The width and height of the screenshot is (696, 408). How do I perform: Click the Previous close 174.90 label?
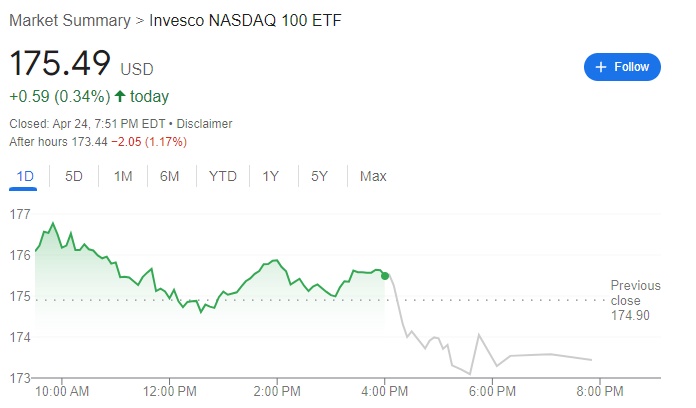click(x=630, y=300)
